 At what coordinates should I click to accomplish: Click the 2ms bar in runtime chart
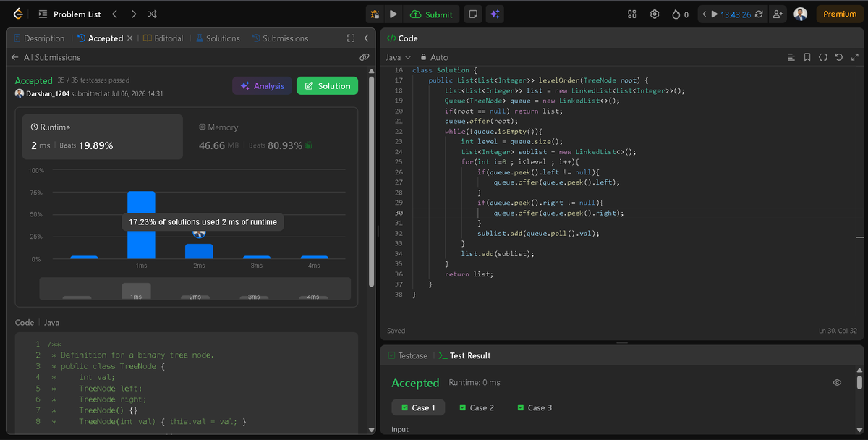pyautogui.click(x=199, y=251)
